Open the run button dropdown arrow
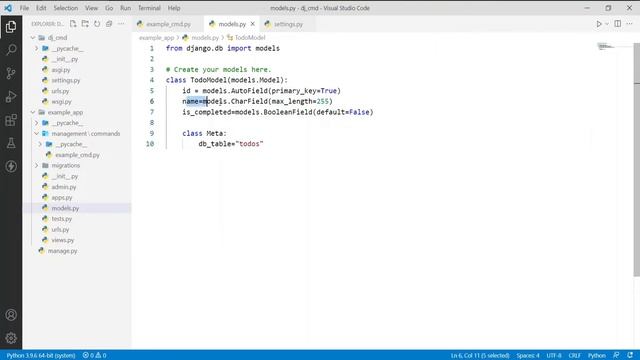 click(x=607, y=24)
